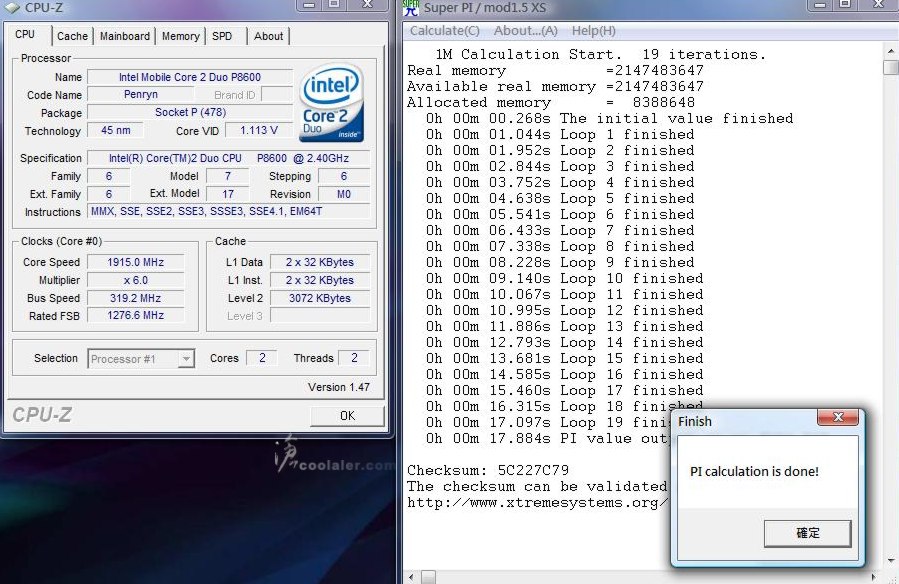
Task: Click the Model field showing 7
Action: 228,177
